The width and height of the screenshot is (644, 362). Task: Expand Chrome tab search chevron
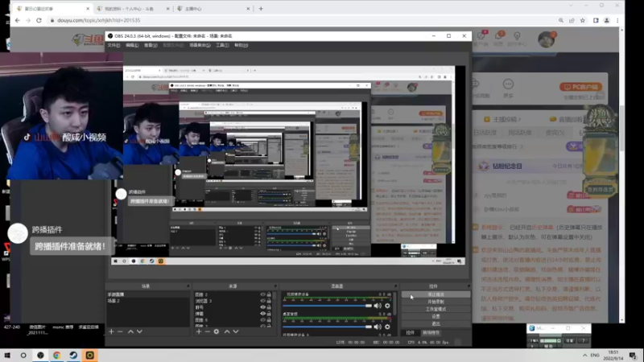[x=571, y=6]
